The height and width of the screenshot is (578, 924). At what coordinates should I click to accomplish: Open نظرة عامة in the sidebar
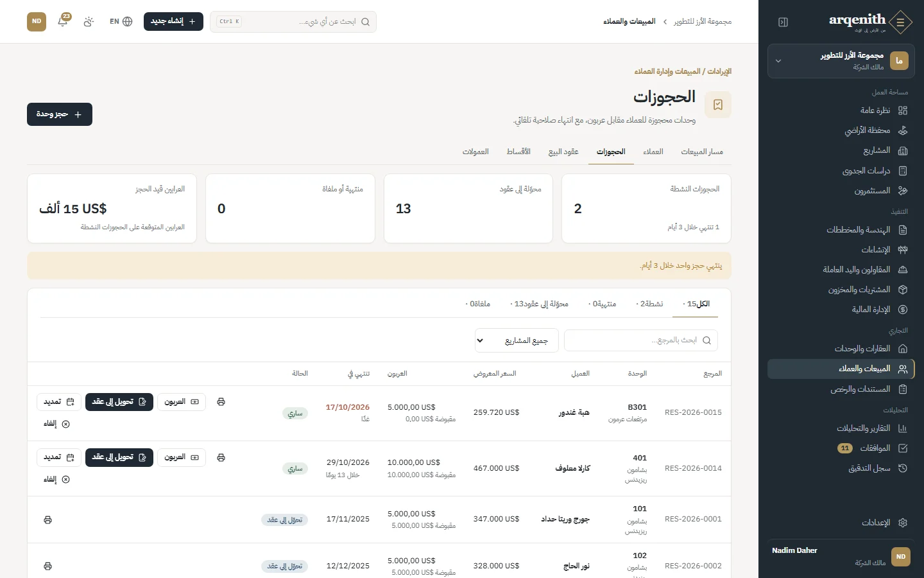(841, 110)
